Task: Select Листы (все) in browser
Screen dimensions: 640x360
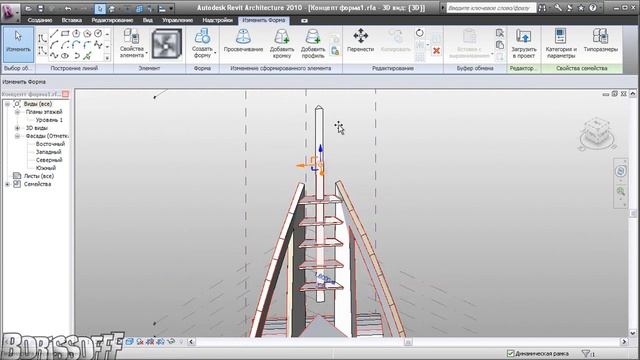Action: [39, 176]
